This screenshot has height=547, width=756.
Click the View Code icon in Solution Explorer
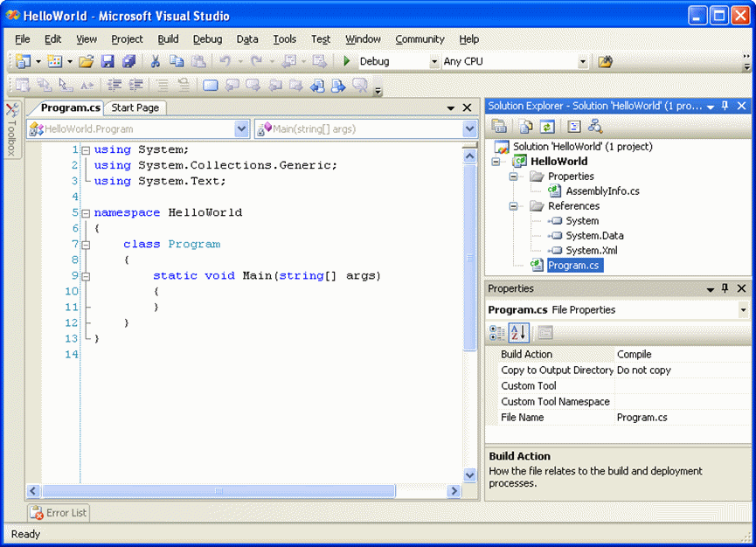click(x=573, y=127)
